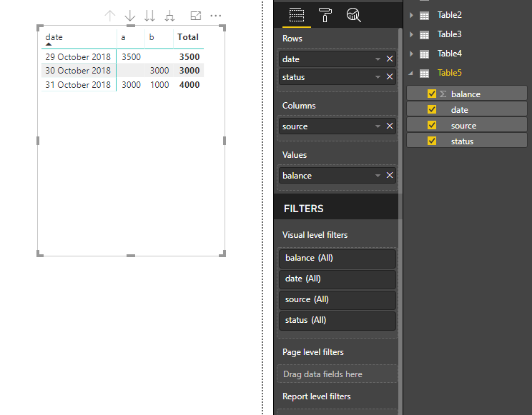Expand Table2 in Fields list
The image size is (532, 415).
[411, 15]
